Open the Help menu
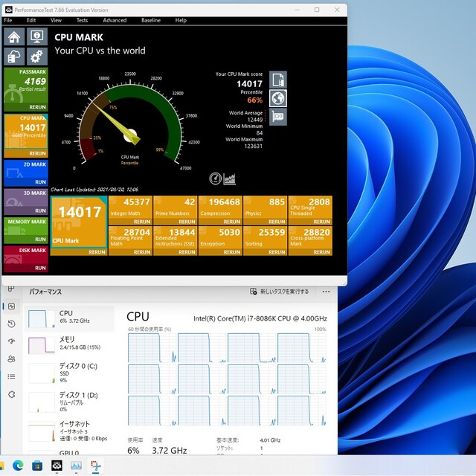476x476 pixels. click(x=181, y=20)
